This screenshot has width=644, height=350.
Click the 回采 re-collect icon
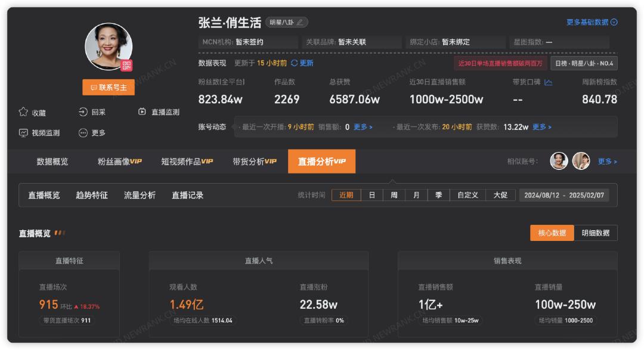(83, 112)
